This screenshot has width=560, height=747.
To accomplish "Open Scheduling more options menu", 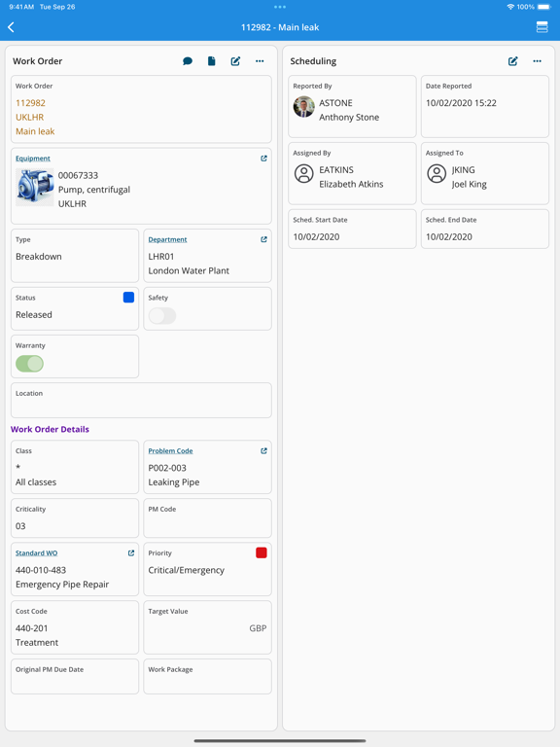I will [x=537, y=61].
